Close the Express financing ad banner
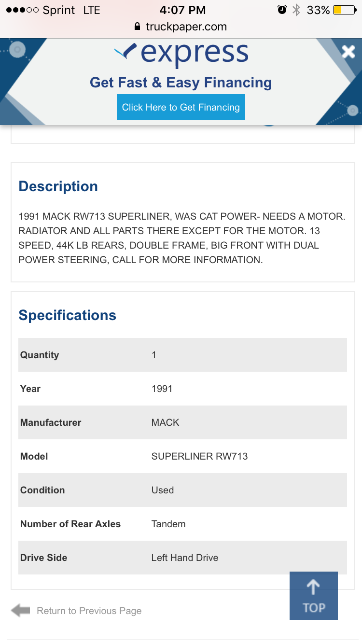Image resolution: width=362 pixels, height=644 pixels. tap(348, 51)
